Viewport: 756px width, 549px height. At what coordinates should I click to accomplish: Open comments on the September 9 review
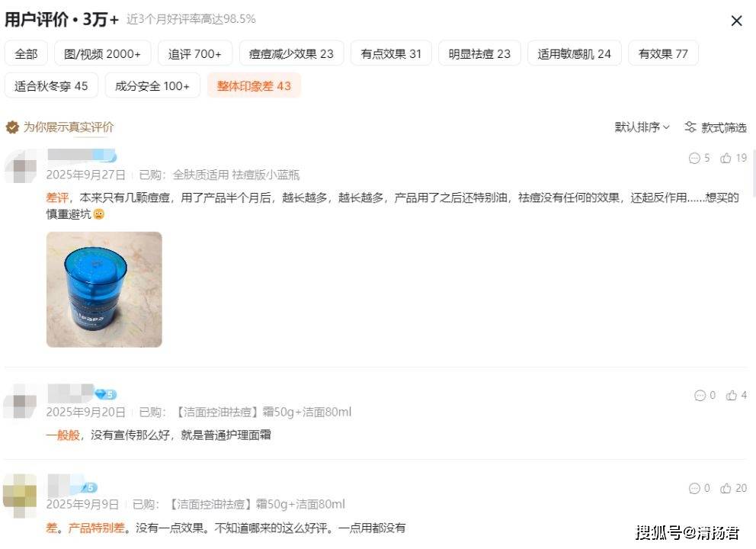coord(699,488)
